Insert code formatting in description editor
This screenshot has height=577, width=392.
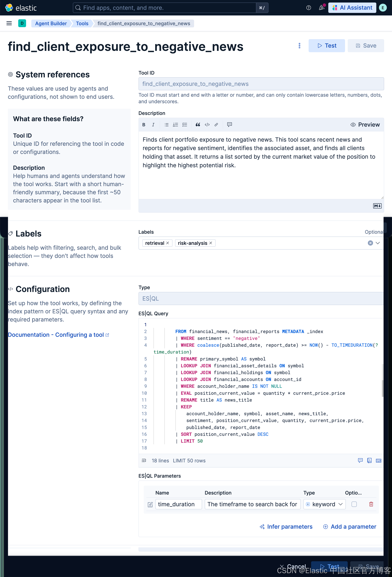tap(207, 125)
